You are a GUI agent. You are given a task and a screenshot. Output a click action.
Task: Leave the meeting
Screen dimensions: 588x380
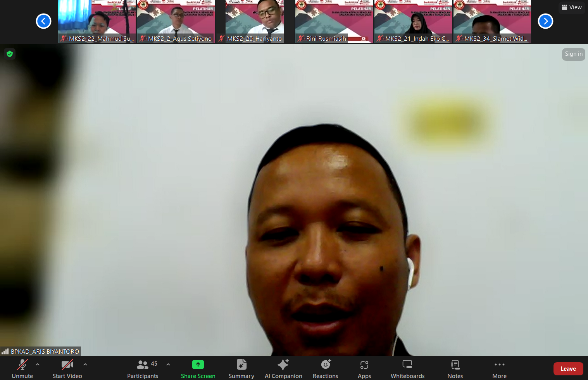[568, 369]
